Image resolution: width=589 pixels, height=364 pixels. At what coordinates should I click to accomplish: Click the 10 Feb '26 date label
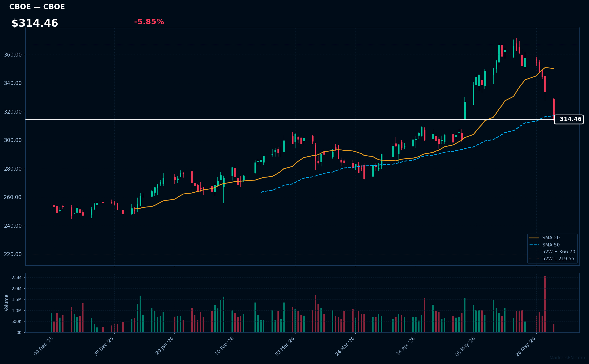225,346
